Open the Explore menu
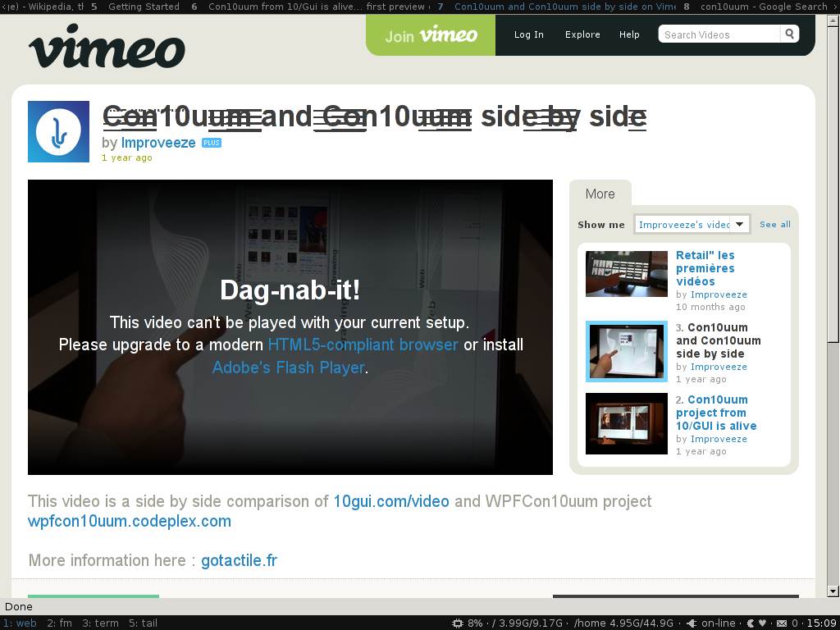 582,34
